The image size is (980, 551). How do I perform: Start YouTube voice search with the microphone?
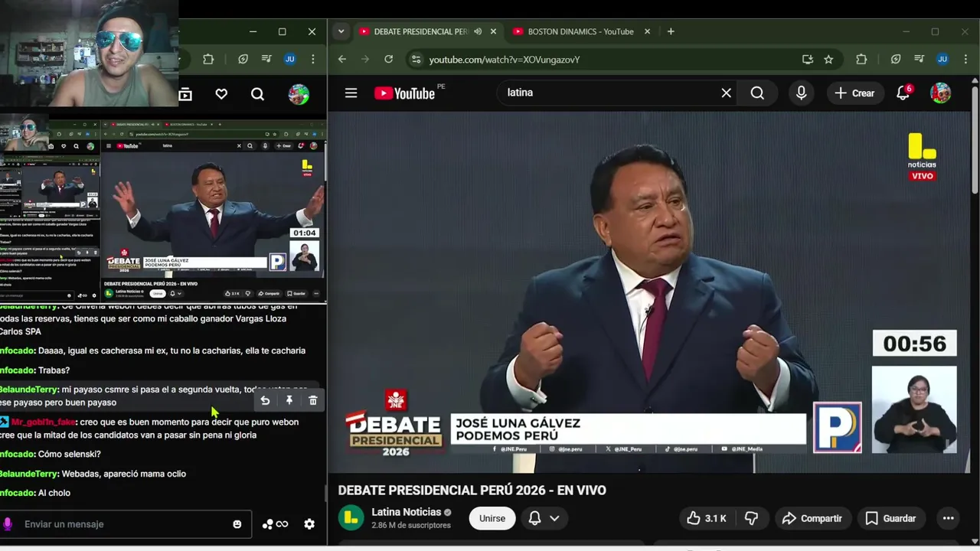(801, 93)
